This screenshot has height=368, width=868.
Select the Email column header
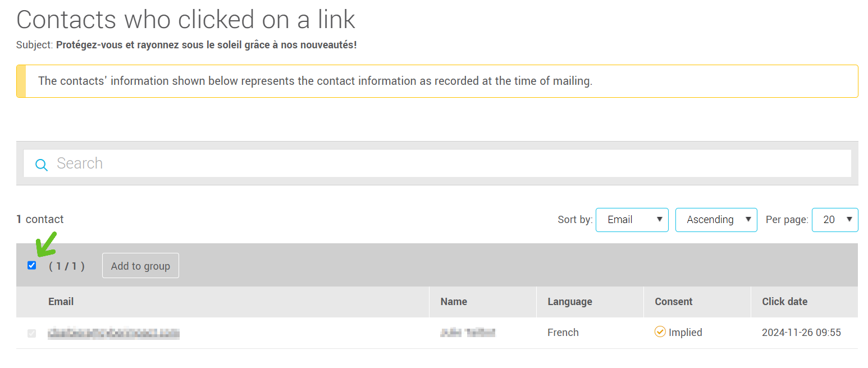(x=61, y=302)
